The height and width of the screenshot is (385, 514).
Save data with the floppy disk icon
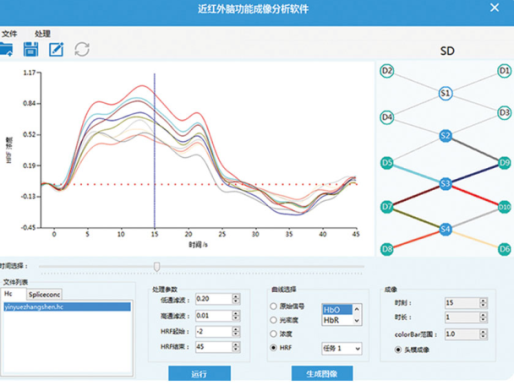31,49
